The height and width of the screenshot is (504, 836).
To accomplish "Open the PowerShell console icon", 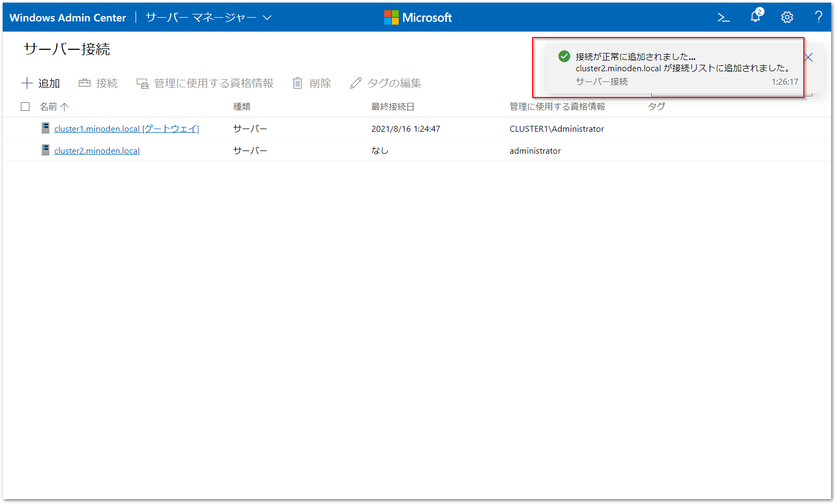I will 723,18.
